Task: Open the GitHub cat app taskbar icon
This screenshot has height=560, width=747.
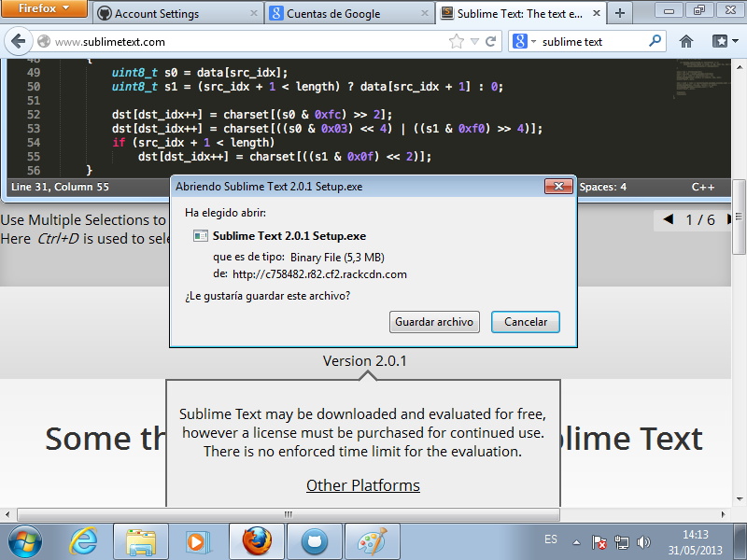Action: click(314, 542)
